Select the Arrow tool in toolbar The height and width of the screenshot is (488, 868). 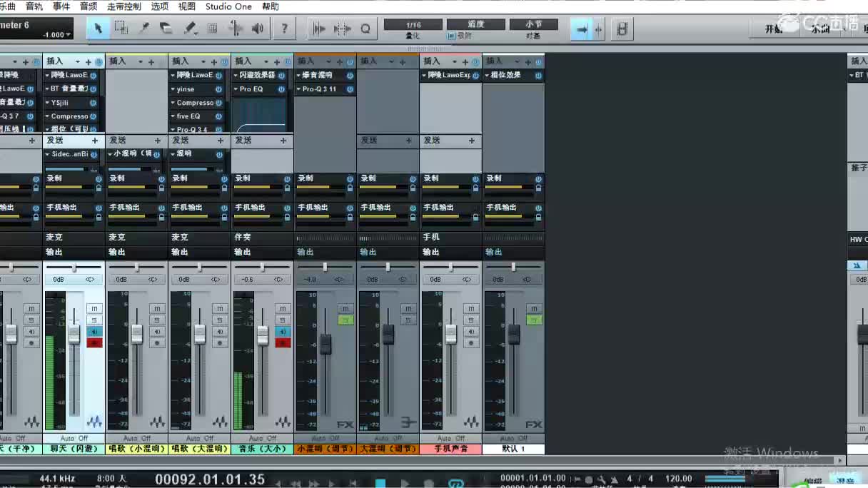pos(98,29)
